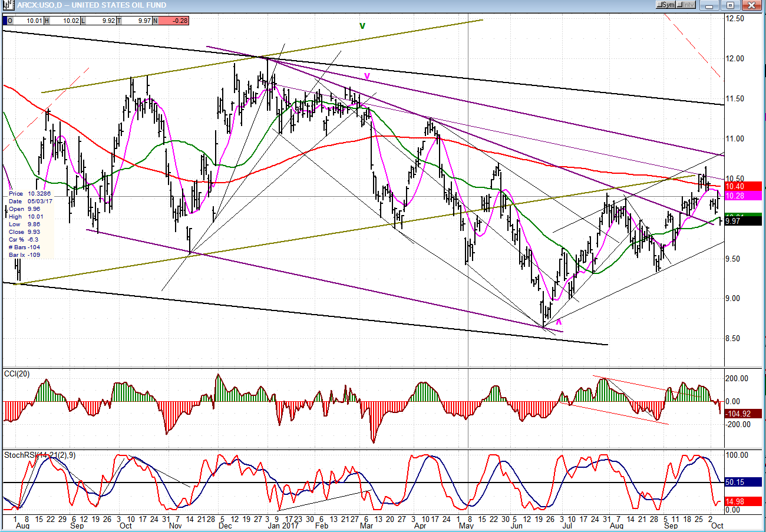Click the CCI value tag showing -104.92
Screen dimensions: 766x532
[x=745, y=414]
